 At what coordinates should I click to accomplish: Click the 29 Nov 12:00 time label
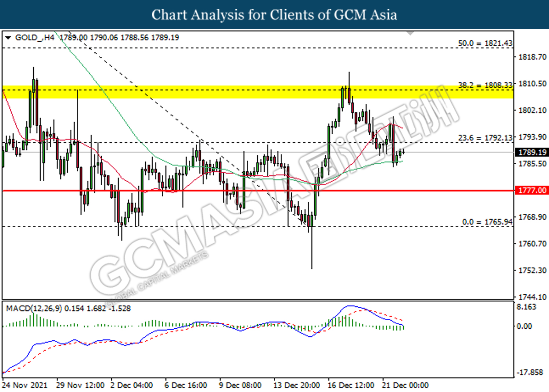80,385
